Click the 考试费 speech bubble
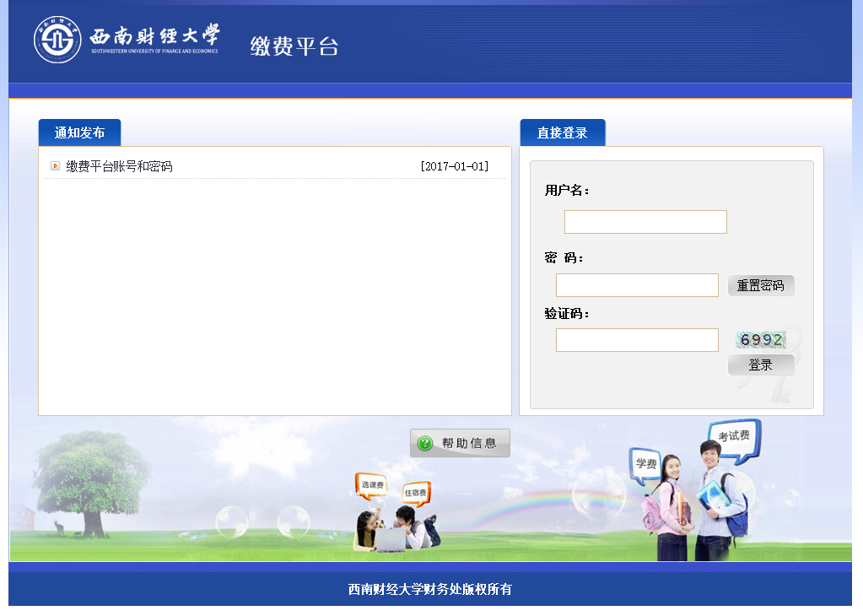The image size is (863, 616). (733, 437)
